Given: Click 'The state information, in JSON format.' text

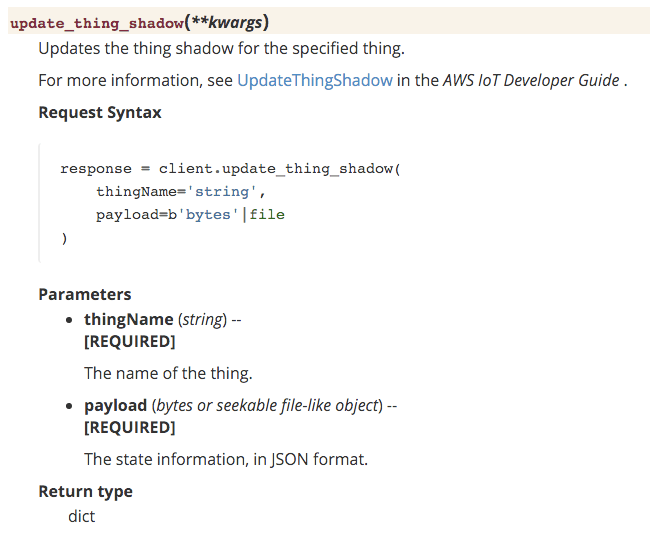Looking at the screenshot, I should 226,459.
